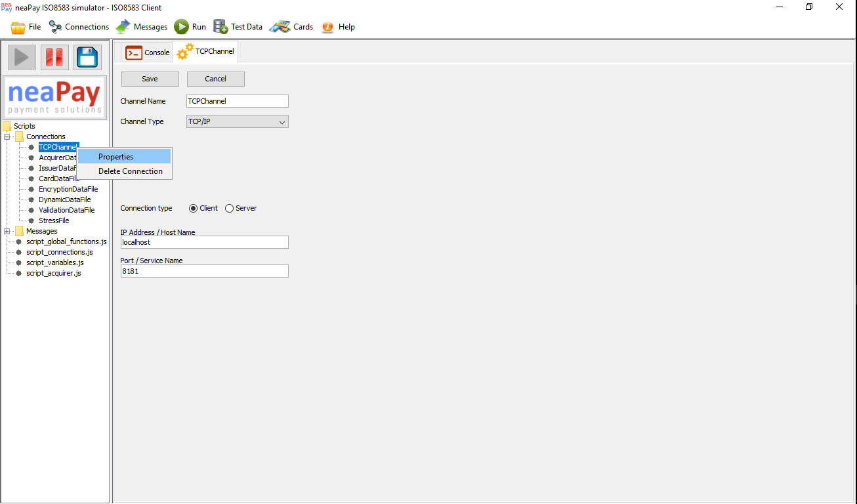This screenshot has height=504, width=857.
Task: Select the TCPChannel tab
Action: coord(205,52)
